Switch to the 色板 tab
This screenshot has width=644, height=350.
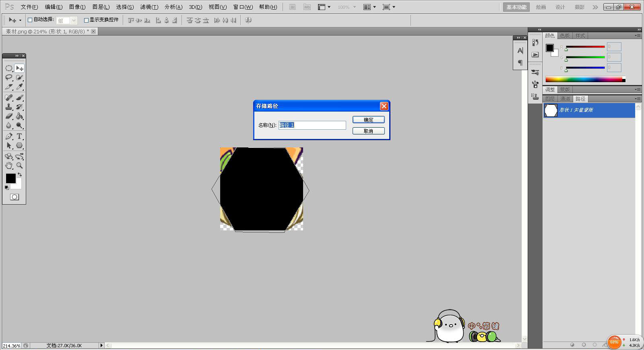click(x=565, y=35)
